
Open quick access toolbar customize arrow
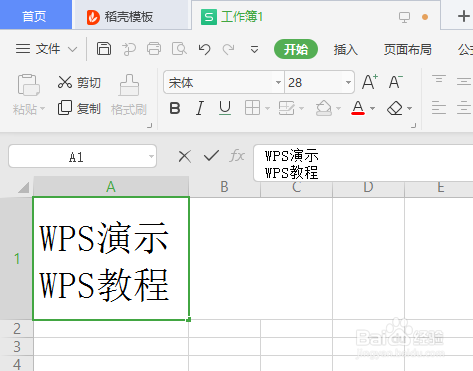click(x=254, y=50)
